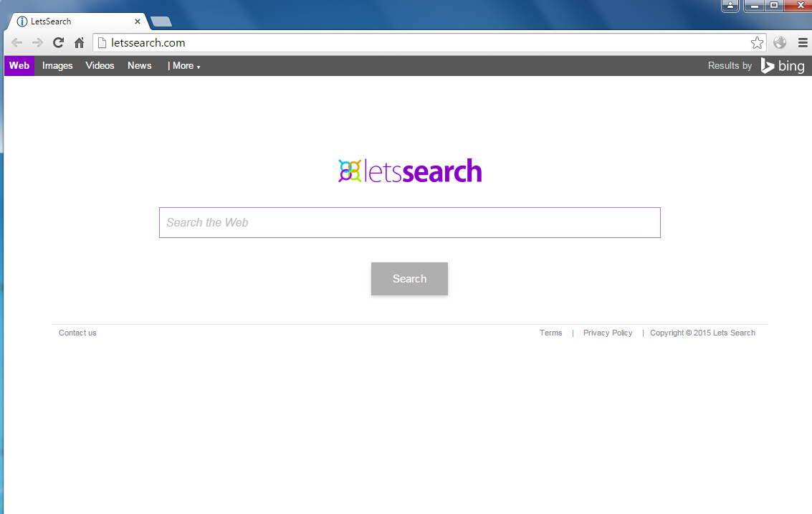The height and width of the screenshot is (514, 812).
Task: Select the Web search tab
Action: pos(19,66)
